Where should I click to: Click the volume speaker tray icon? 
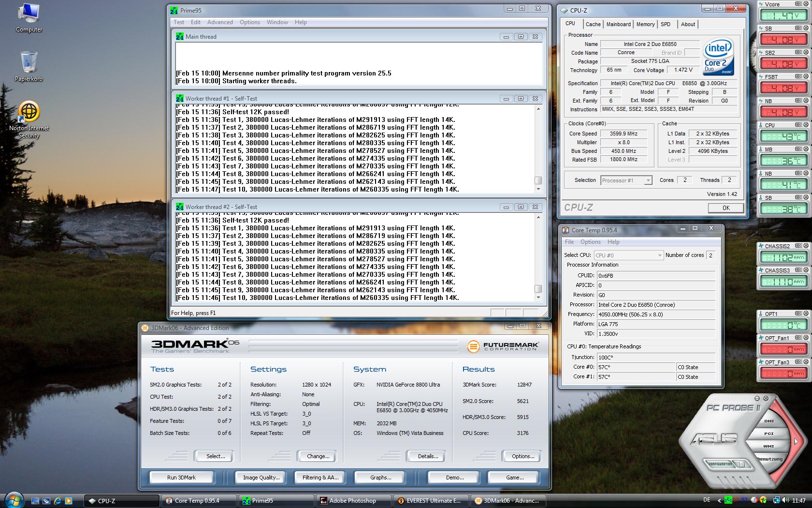pyautogui.click(x=785, y=500)
